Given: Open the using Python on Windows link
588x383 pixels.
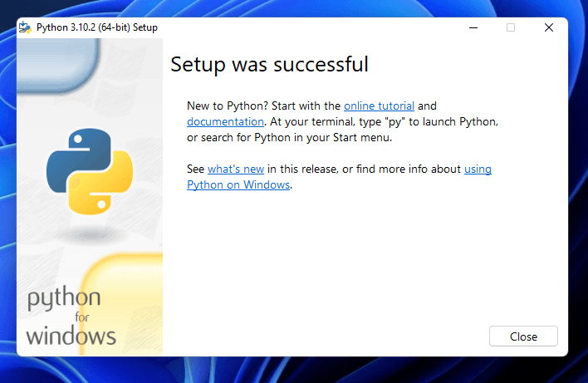Looking at the screenshot, I should 238,184.
